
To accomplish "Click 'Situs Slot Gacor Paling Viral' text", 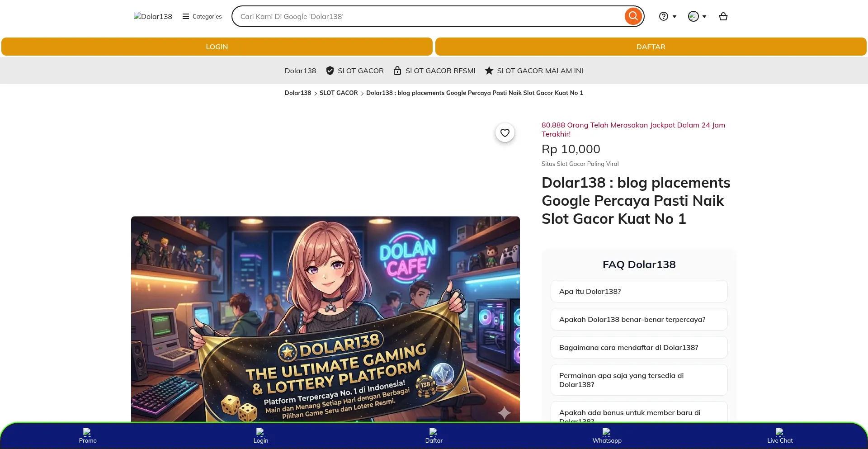I will [580, 164].
